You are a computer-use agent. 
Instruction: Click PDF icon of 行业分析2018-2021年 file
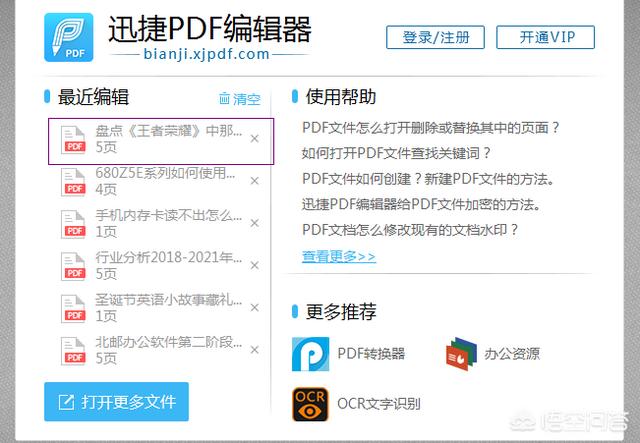pyautogui.click(x=73, y=267)
